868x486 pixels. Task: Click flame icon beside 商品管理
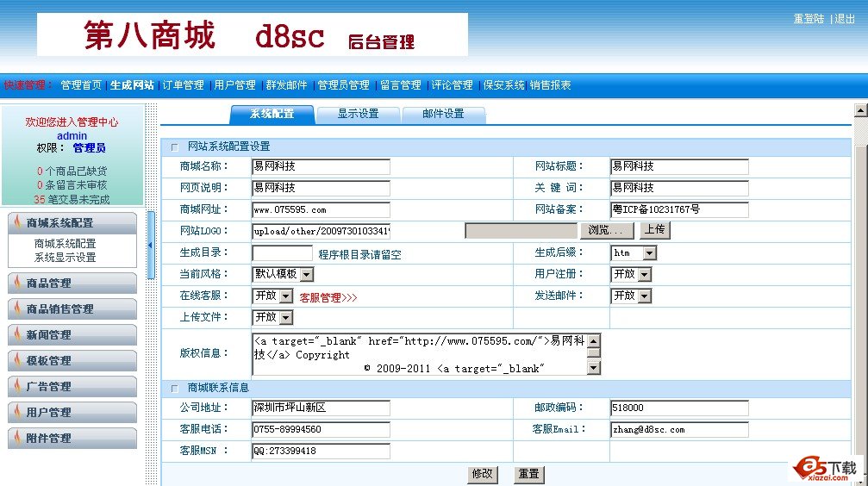click(x=17, y=283)
